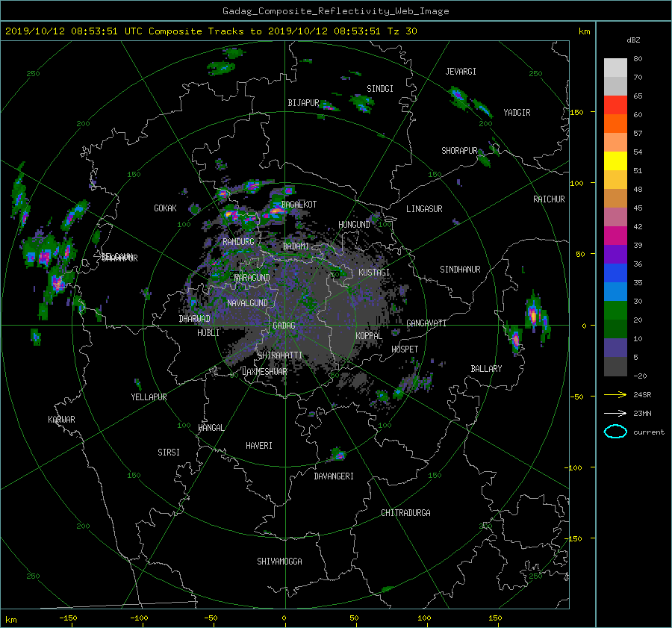Select the 65 dBZ red color swatch
The height and width of the screenshot is (628, 672).
pyautogui.click(x=615, y=105)
